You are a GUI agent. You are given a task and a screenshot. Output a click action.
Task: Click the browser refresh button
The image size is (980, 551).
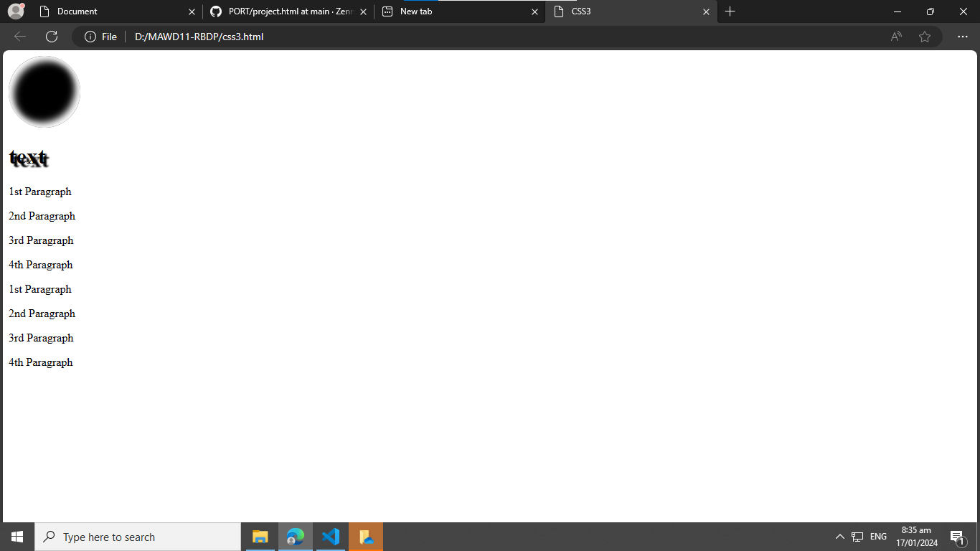pos(52,37)
